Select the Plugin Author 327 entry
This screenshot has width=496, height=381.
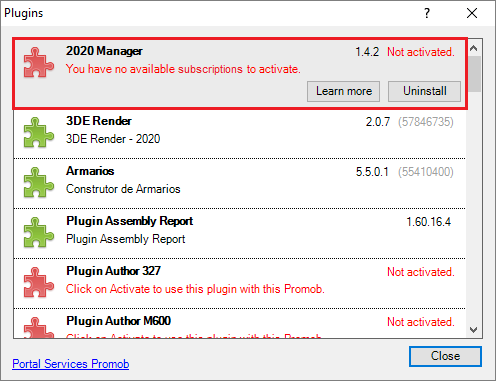(x=240, y=284)
